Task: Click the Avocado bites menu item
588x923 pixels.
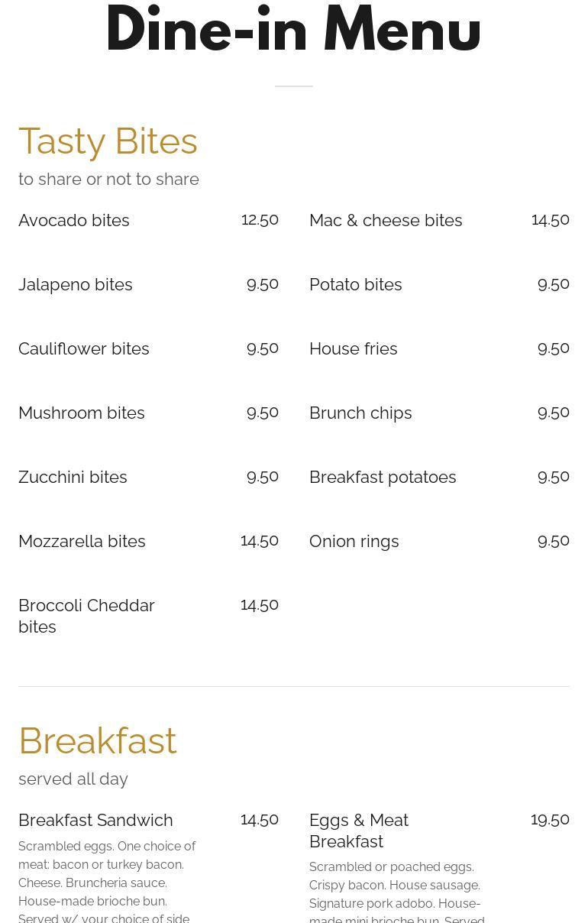Action: click(x=74, y=220)
